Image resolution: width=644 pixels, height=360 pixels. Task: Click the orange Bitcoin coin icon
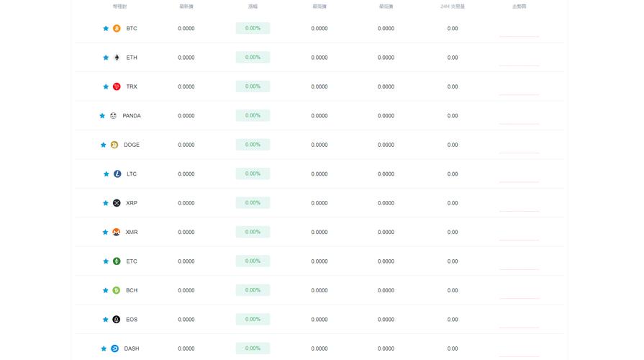[x=117, y=28]
